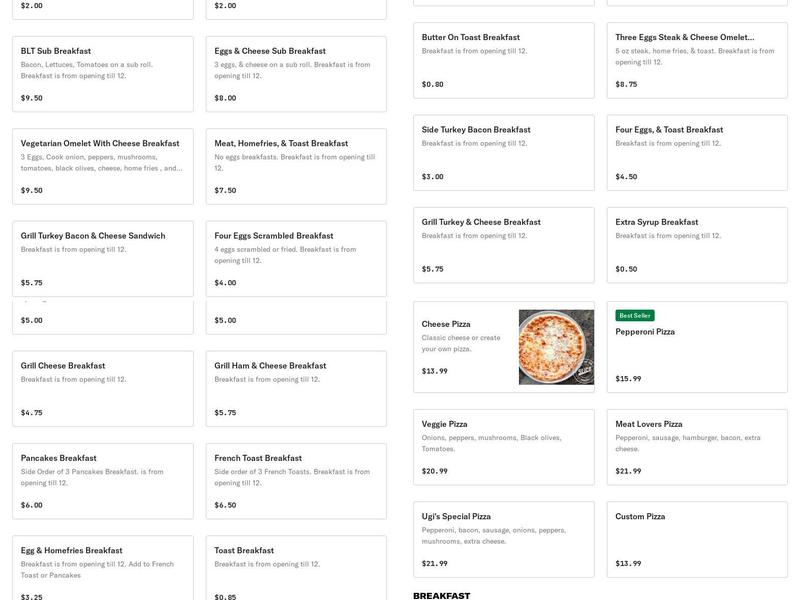800x600 pixels.
Task: Open Eggs & Cheese Sub Breakfast
Action: [295, 70]
